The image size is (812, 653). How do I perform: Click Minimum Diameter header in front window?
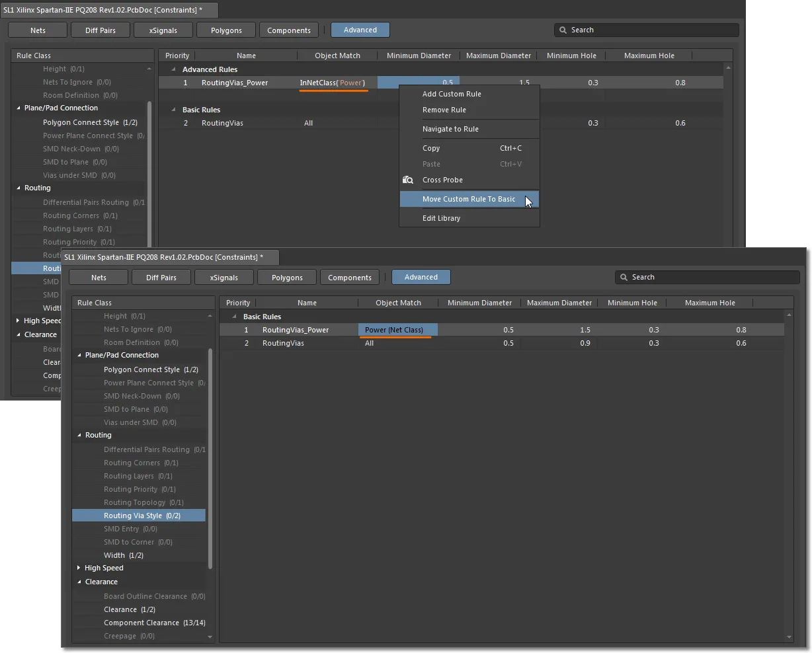[x=479, y=303]
